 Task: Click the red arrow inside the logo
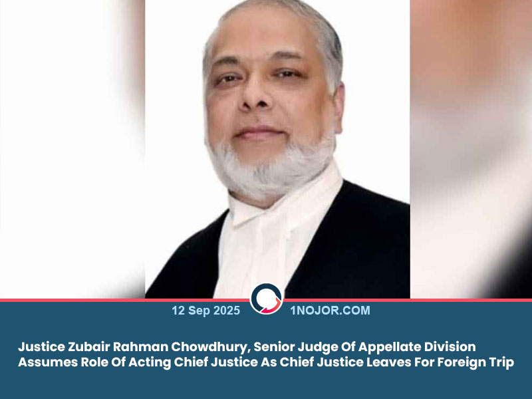tap(273, 306)
